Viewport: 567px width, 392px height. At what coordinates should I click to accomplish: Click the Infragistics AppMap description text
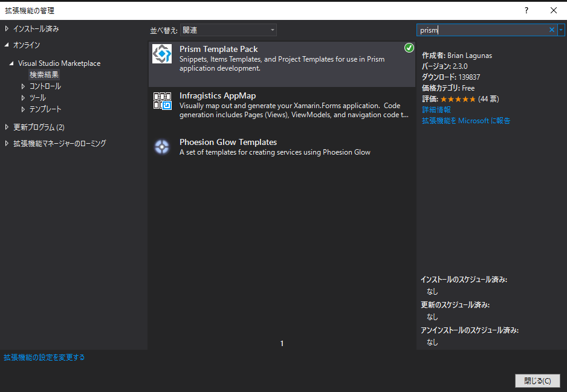click(294, 110)
